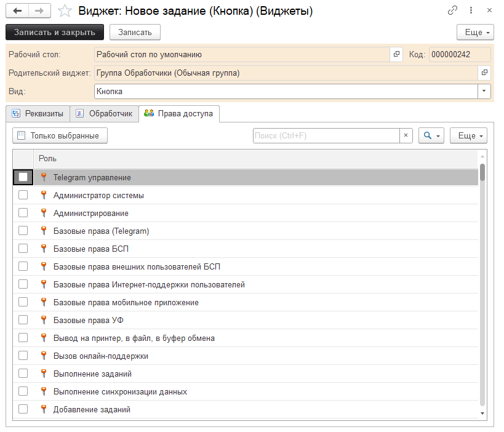
Task: Open the Рабочий стол field record
Action: click(x=396, y=55)
